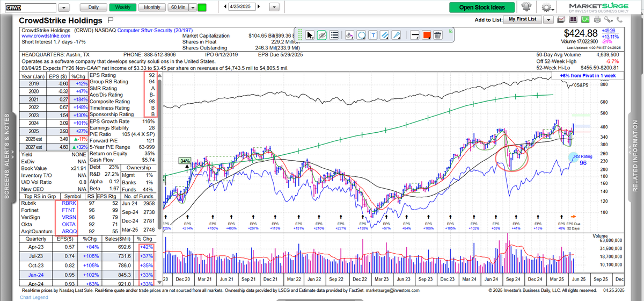This screenshot has width=644, height=301.
Task: Toggle the green real-time indicator square
Action: 202,8
